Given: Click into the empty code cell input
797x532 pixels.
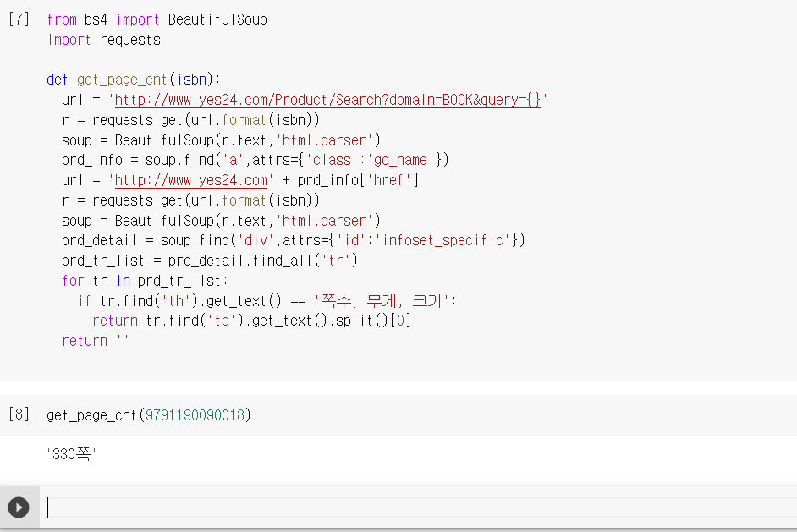Looking at the screenshot, I should pos(420,507).
